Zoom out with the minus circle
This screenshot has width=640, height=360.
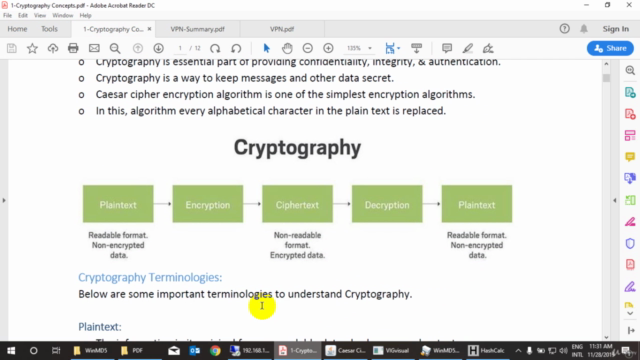308,49
